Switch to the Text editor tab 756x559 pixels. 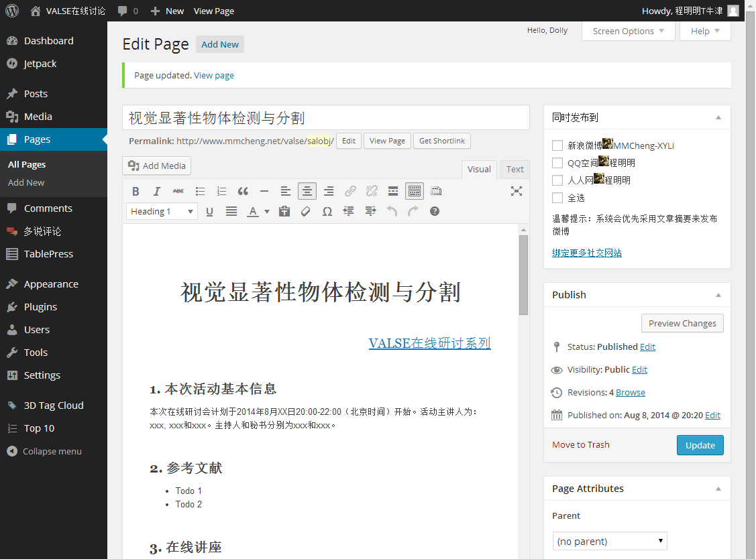(x=515, y=170)
